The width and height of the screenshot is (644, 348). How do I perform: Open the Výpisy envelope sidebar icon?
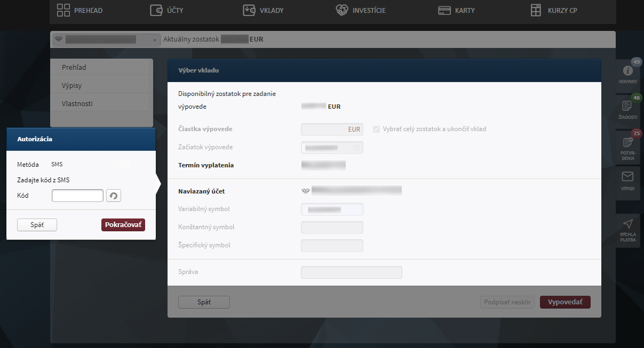[x=627, y=180]
